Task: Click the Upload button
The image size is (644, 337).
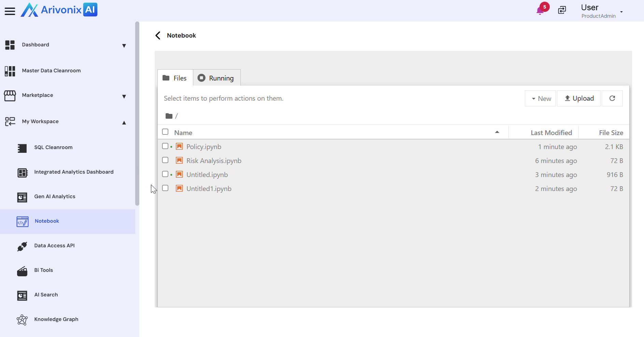Action: [x=579, y=98]
